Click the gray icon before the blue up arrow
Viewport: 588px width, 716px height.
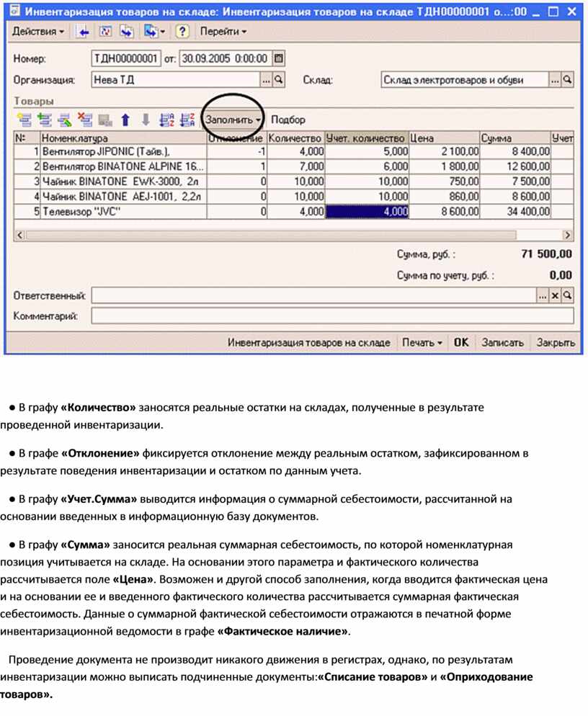(105, 120)
